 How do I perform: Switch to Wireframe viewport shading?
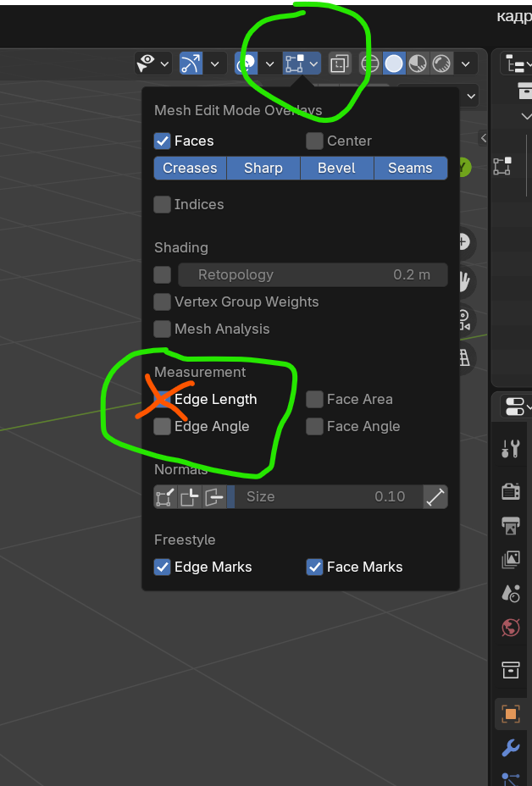[x=370, y=64]
